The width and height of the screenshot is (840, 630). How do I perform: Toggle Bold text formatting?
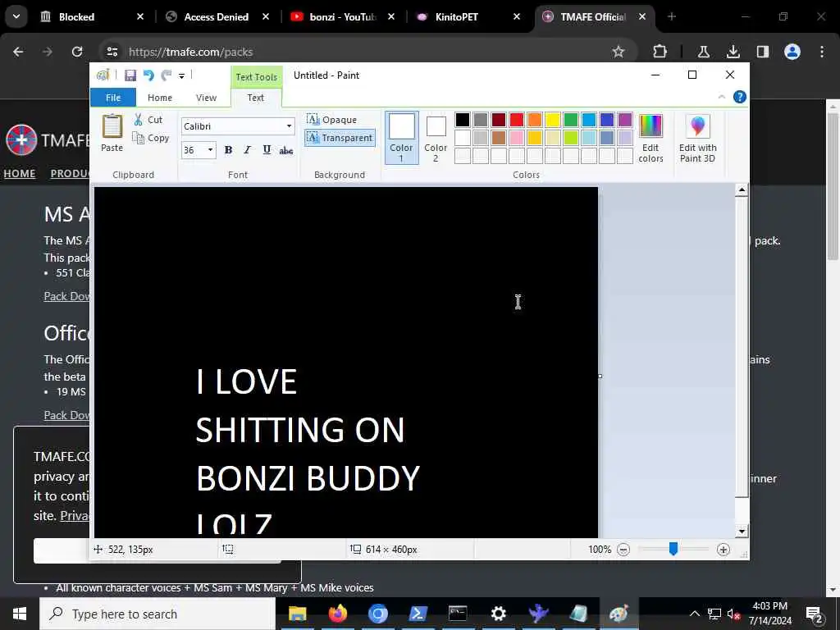(228, 150)
